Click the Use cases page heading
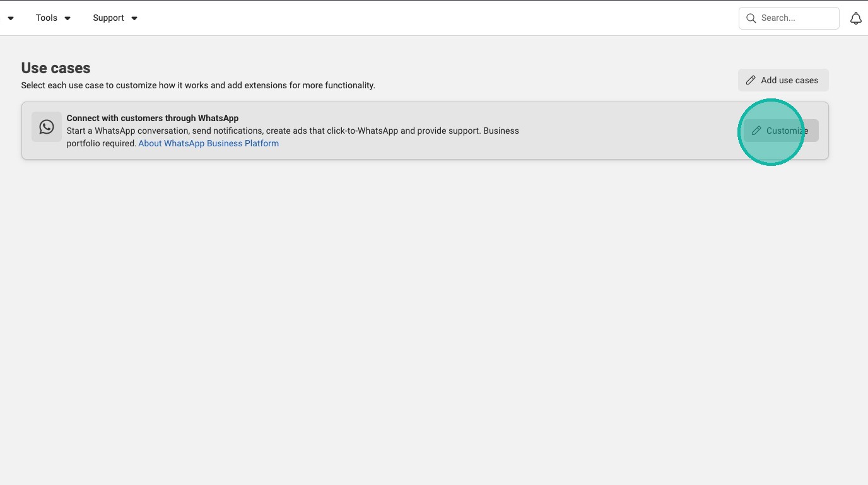Image resolution: width=868 pixels, height=485 pixels. (56, 68)
